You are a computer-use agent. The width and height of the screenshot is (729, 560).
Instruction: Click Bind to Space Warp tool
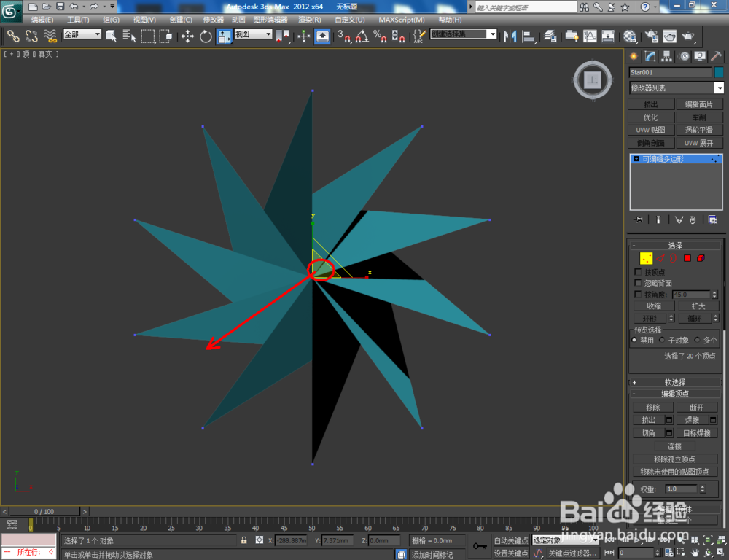50,36
